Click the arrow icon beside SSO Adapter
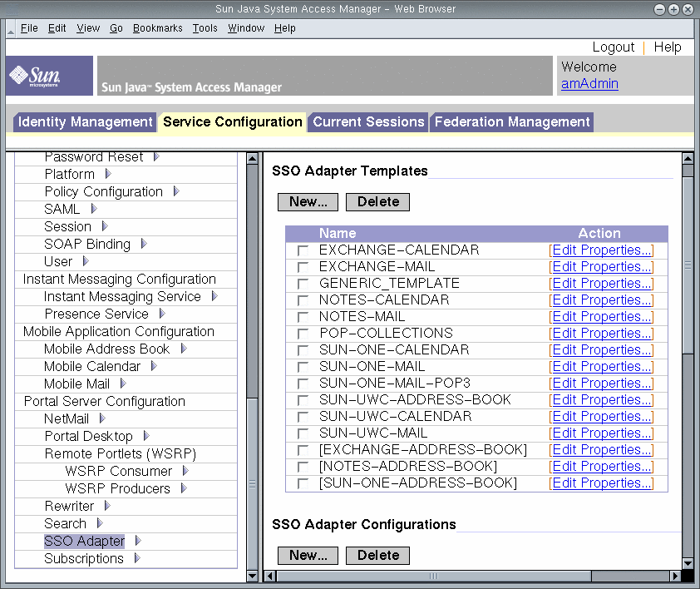This screenshot has width=700, height=589. (138, 540)
